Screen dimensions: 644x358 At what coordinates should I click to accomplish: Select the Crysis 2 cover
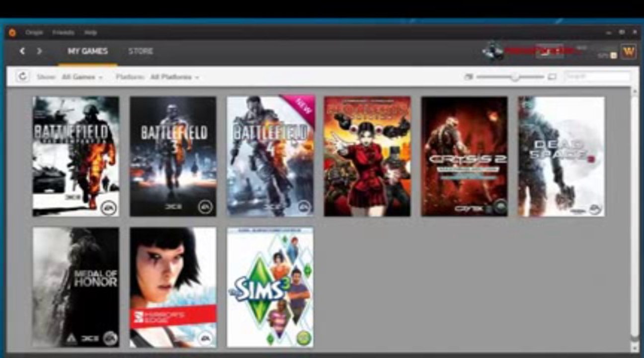coord(465,157)
